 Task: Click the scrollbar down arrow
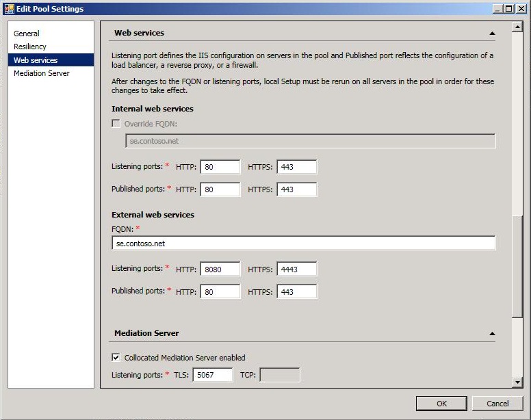[517, 382]
